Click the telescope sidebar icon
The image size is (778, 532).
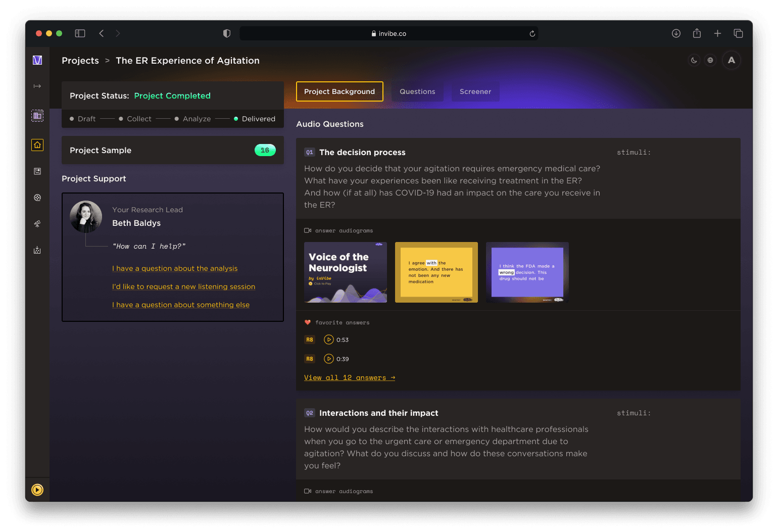37,224
